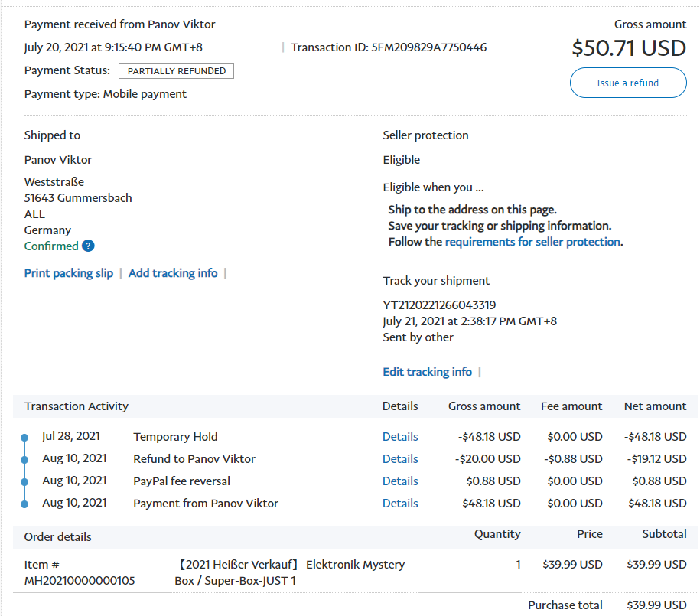700x616 pixels.
Task: Click the Edit tracking info link
Action: click(x=427, y=372)
